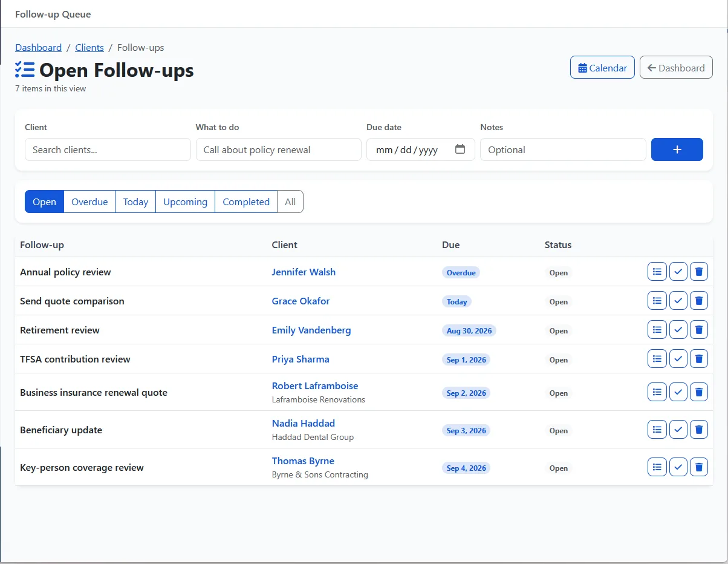The width and height of the screenshot is (728, 564).
Task: Focus the Notes optional input field
Action: click(x=563, y=149)
